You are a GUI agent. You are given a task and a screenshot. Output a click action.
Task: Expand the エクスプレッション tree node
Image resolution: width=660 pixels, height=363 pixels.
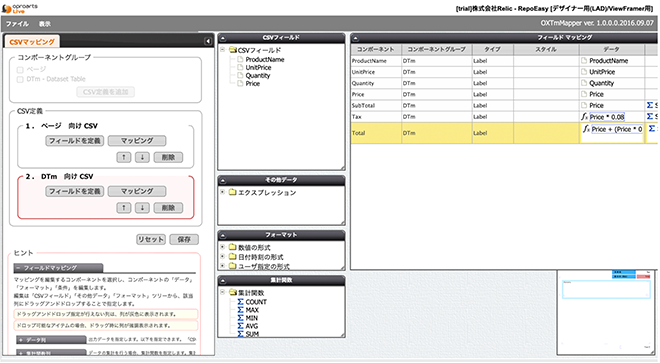(223, 192)
